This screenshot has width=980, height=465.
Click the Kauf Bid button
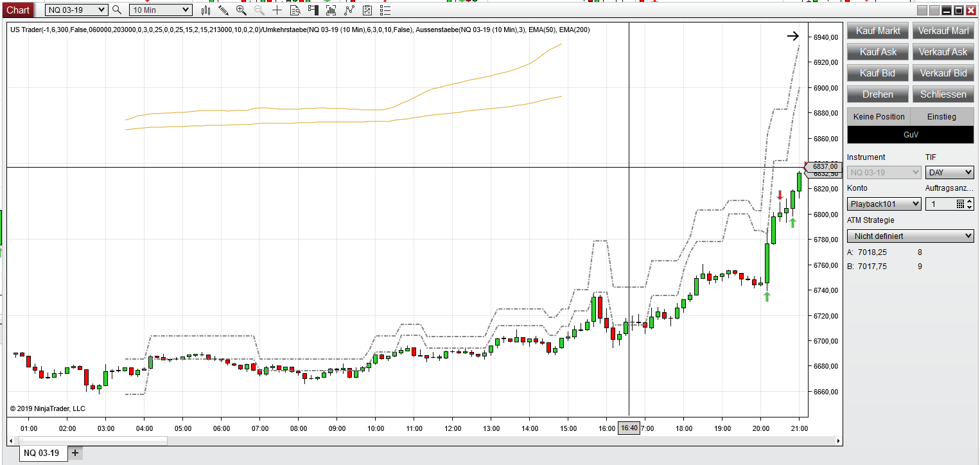click(x=878, y=73)
